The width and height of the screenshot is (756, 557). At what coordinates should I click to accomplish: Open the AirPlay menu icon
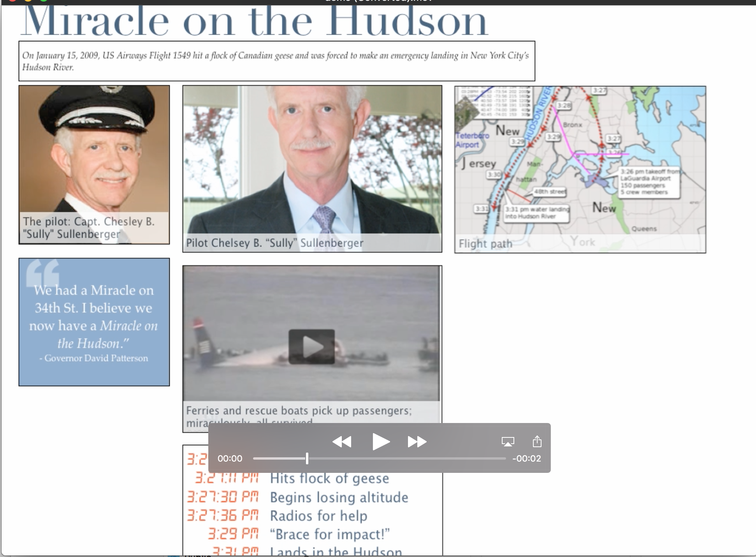(x=508, y=442)
